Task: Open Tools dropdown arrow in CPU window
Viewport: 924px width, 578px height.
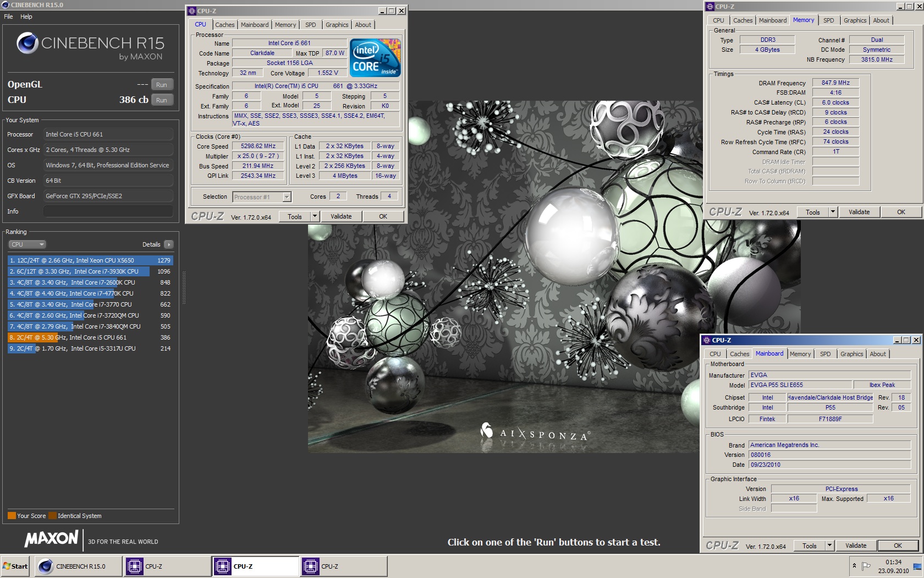Action: (315, 216)
